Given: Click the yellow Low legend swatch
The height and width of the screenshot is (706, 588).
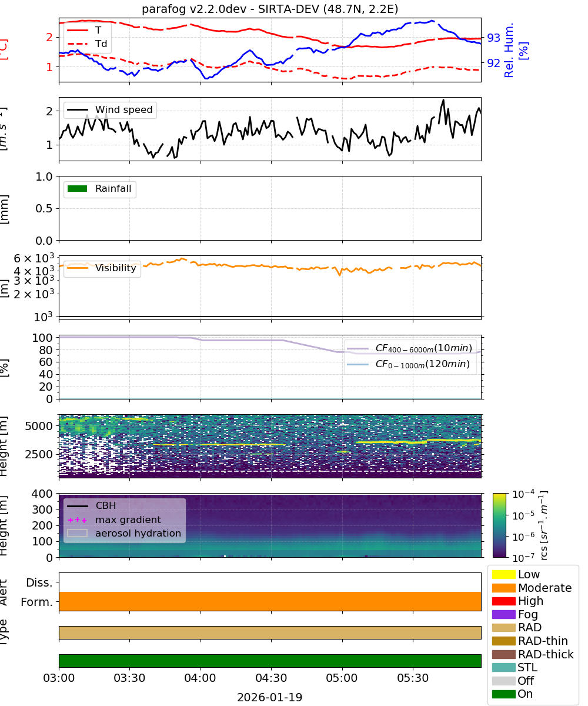Looking at the screenshot, I should pyautogui.click(x=503, y=574).
